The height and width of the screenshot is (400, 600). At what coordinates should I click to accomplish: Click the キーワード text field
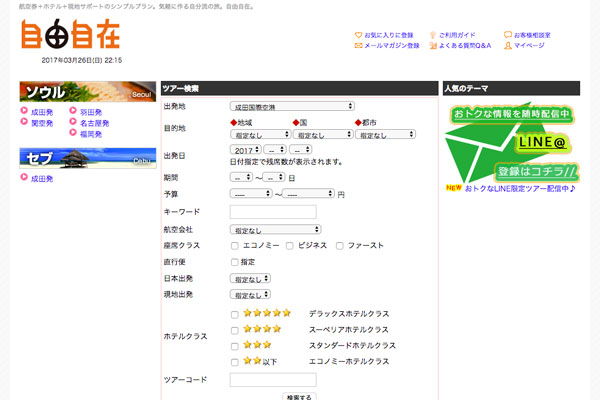tap(273, 212)
